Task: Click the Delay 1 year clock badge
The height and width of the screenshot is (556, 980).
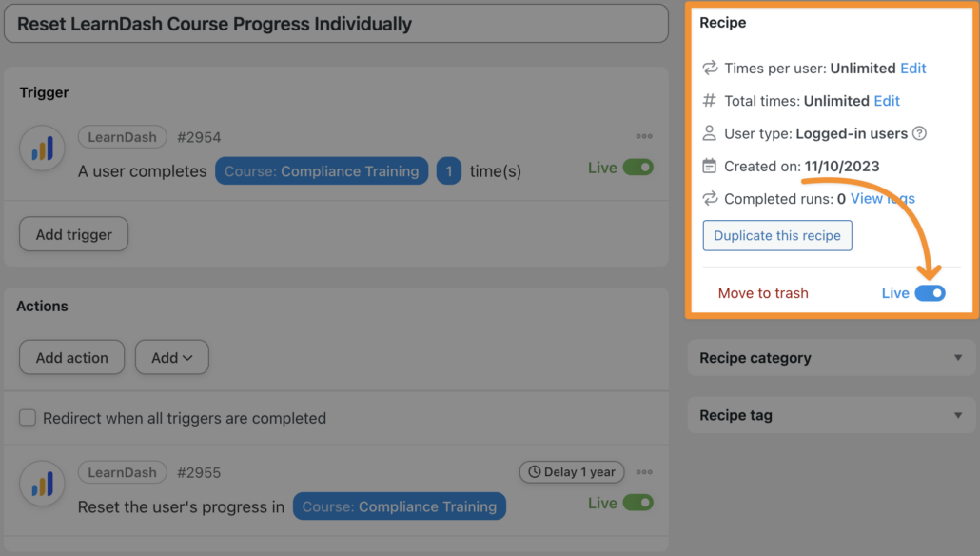Action: [571, 471]
